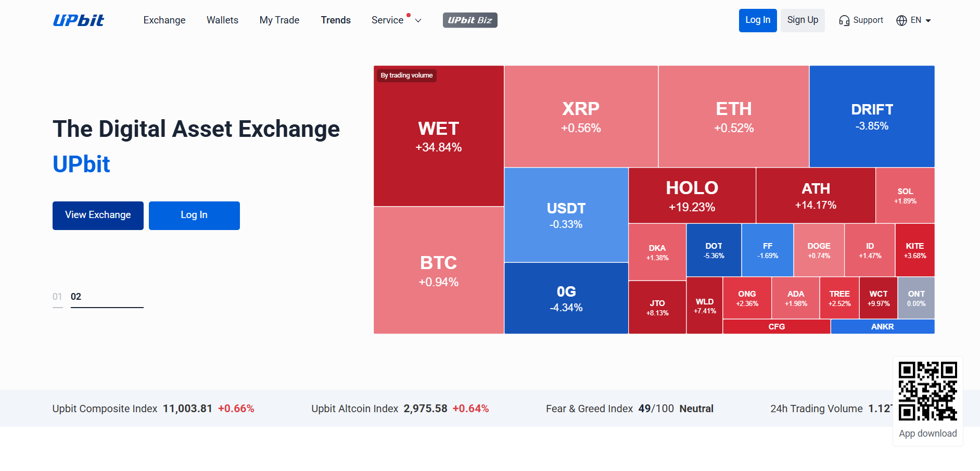Expand the Service chevron arrow
This screenshot has height=471, width=980.
[418, 20]
